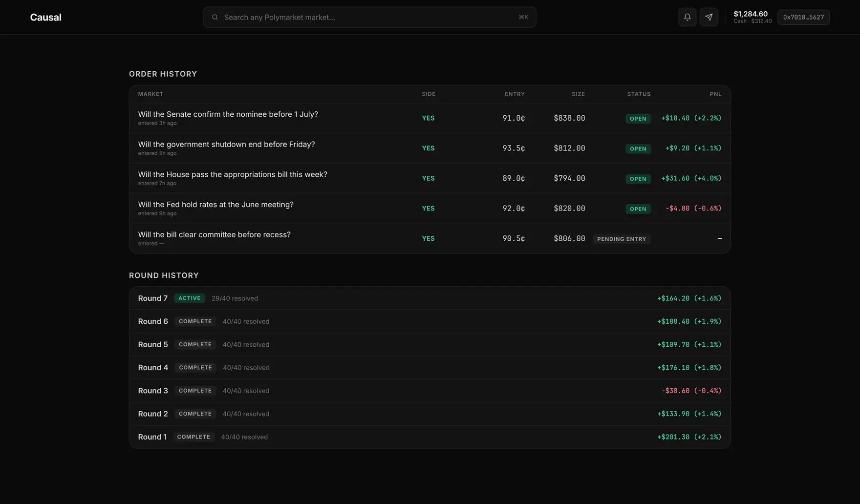860x504 pixels.
Task: Click the MARKET column header
Action: 150,94
